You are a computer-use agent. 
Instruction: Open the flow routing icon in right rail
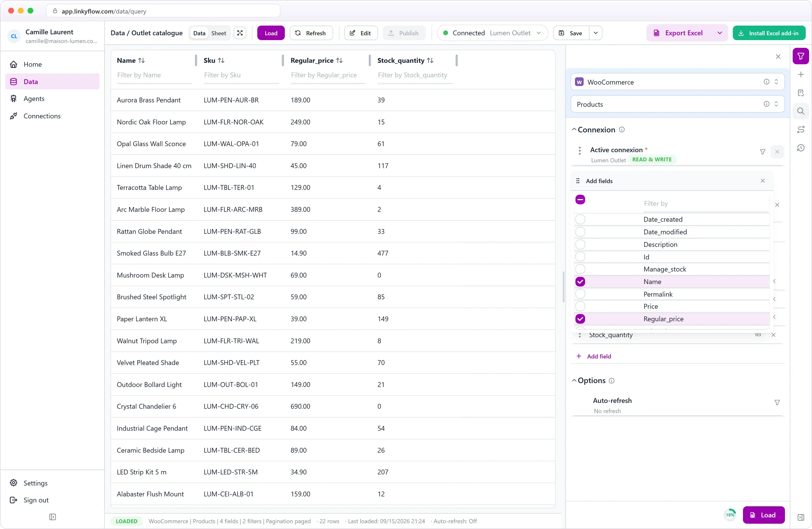click(x=800, y=129)
